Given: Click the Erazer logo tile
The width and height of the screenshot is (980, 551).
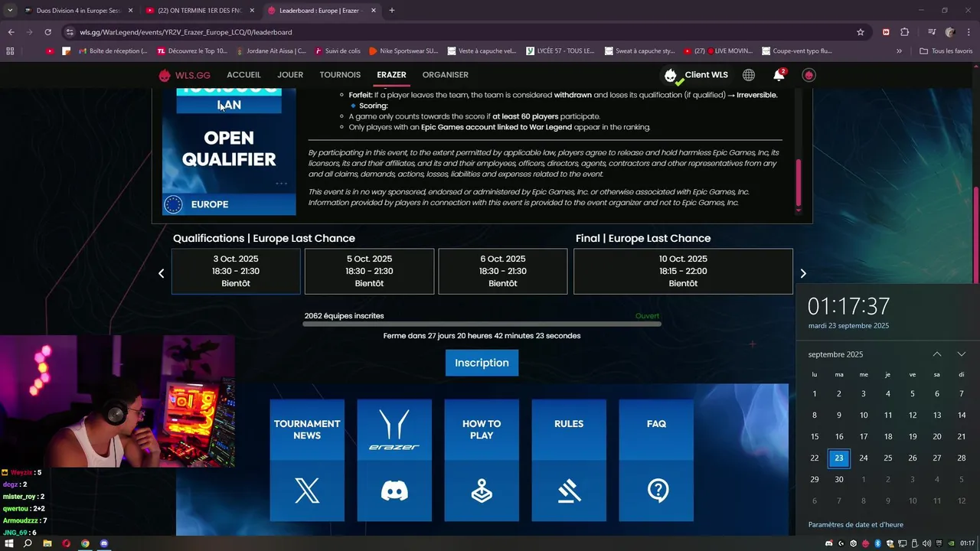Looking at the screenshot, I should (394, 429).
